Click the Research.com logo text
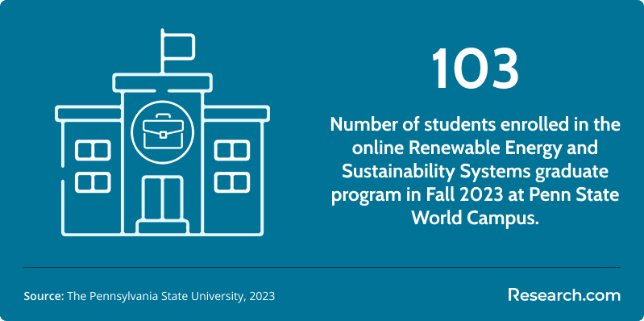The height and width of the screenshot is (321, 644). (564, 295)
